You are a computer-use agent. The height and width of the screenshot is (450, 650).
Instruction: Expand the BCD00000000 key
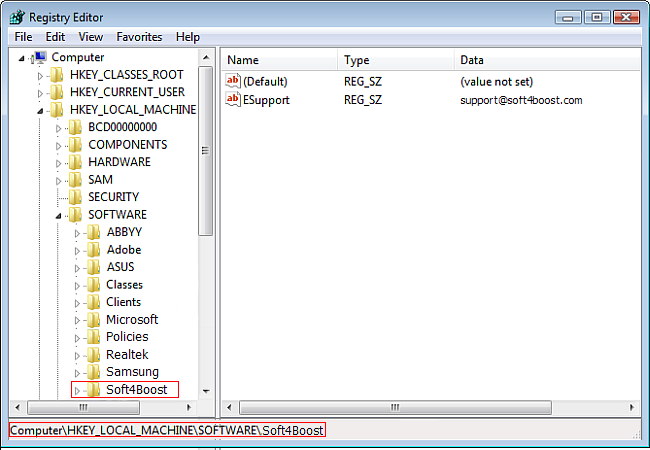(x=58, y=128)
